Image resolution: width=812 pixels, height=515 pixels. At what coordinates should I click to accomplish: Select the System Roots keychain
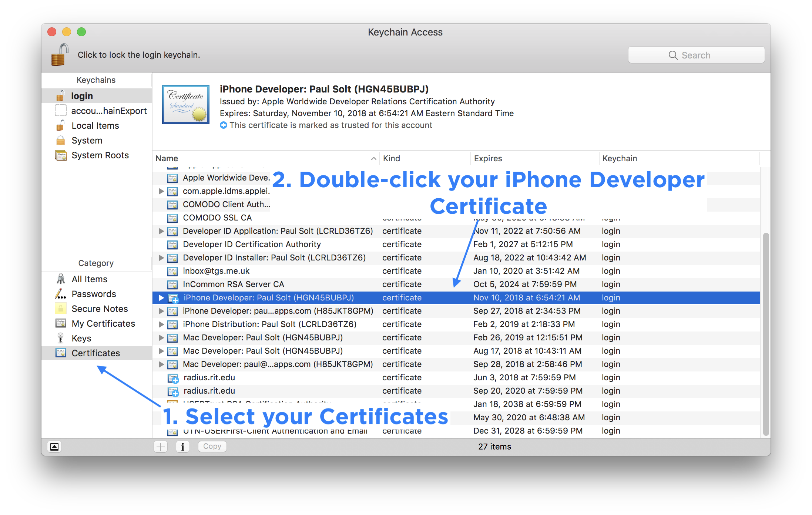pyautogui.click(x=100, y=155)
